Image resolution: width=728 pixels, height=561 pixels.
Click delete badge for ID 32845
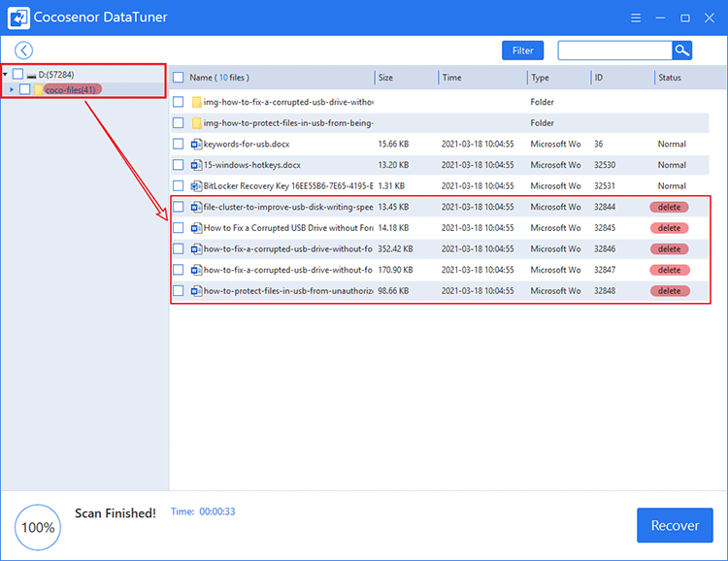[669, 228]
